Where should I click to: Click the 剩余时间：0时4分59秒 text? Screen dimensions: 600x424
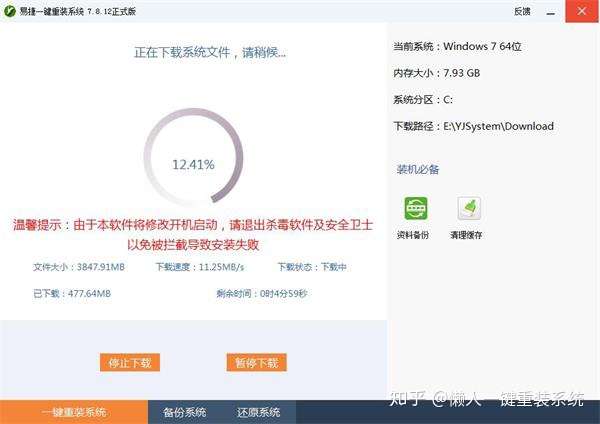point(262,294)
